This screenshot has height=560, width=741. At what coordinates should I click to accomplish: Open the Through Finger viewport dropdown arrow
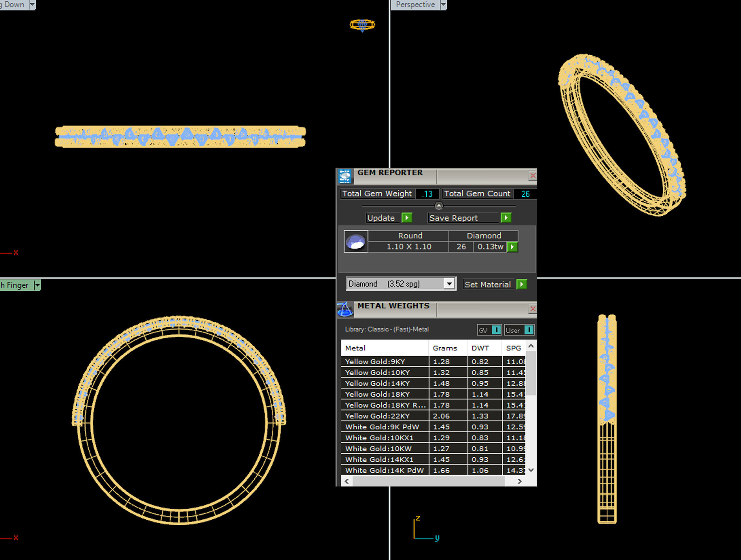pos(37,285)
